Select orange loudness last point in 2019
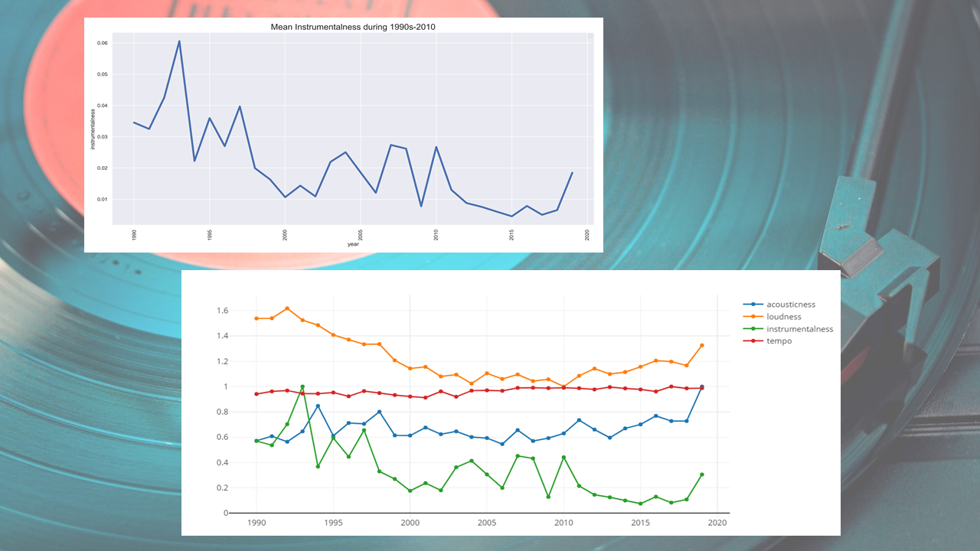The width and height of the screenshot is (980, 551). click(702, 346)
